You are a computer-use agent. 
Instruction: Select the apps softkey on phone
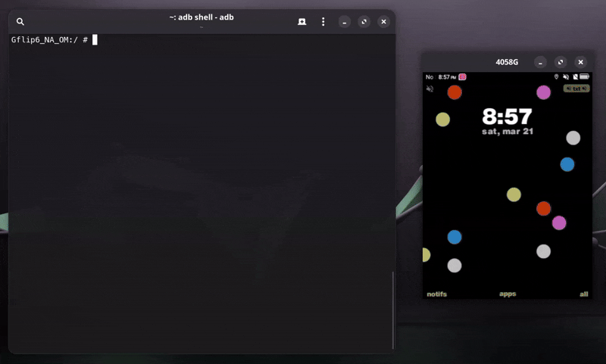pyautogui.click(x=508, y=294)
